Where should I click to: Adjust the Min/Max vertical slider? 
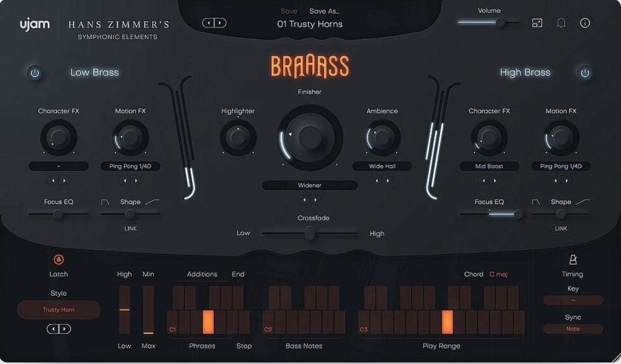coord(149,310)
